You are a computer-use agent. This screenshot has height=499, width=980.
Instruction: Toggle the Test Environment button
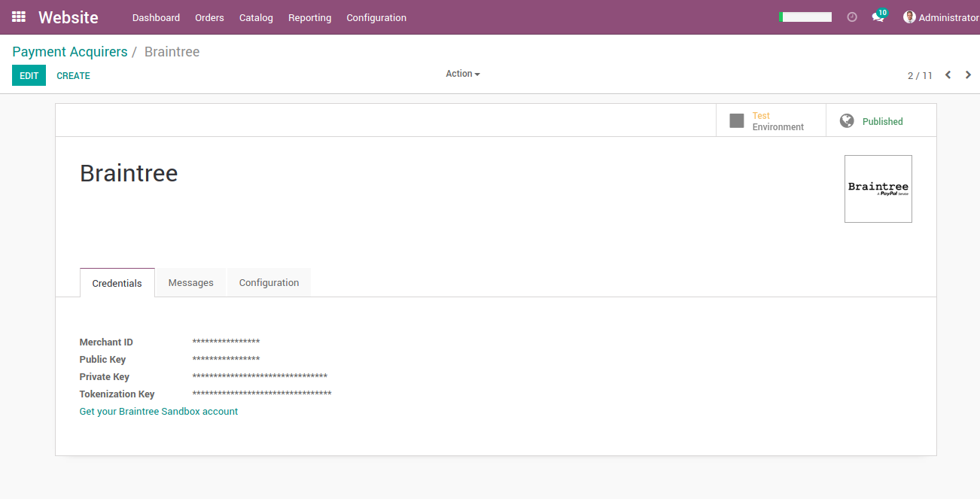pos(771,120)
